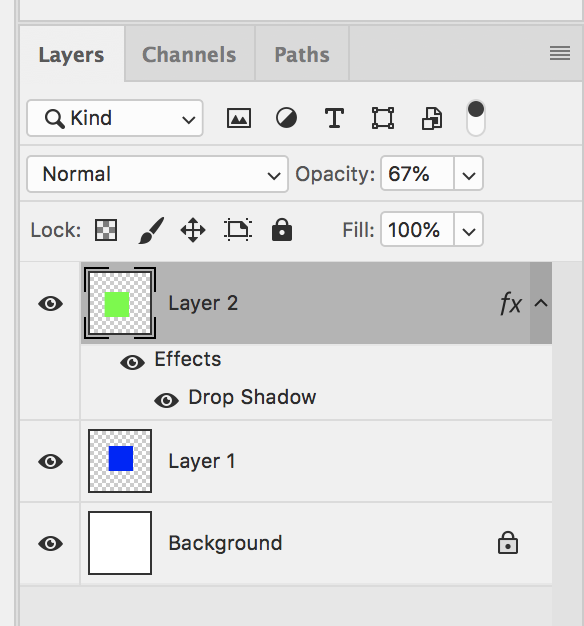Lock image pixels brush icon
Image resolution: width=584 pixels, height=626 pixels.
(151, 230)
